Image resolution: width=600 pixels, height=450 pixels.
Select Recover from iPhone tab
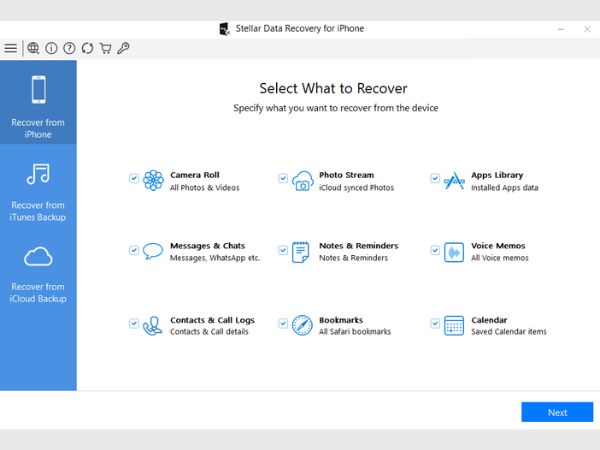coord(38,103)
